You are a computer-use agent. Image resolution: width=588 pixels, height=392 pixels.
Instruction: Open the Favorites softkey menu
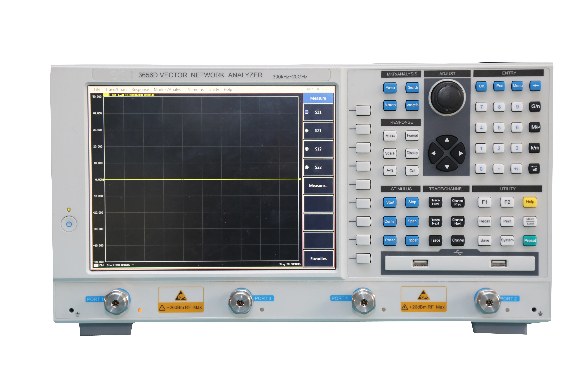click(318, 258)
